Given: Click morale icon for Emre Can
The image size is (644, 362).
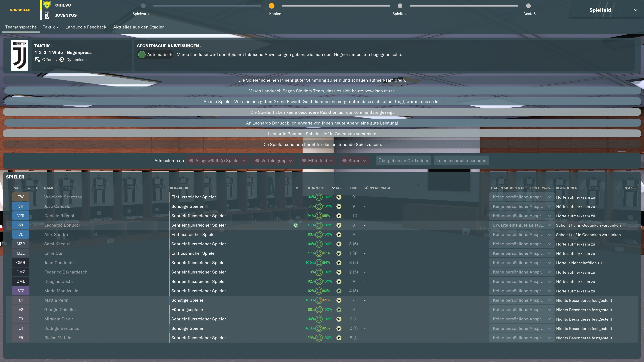Looking at the screenshot, I should click(339, 253).
